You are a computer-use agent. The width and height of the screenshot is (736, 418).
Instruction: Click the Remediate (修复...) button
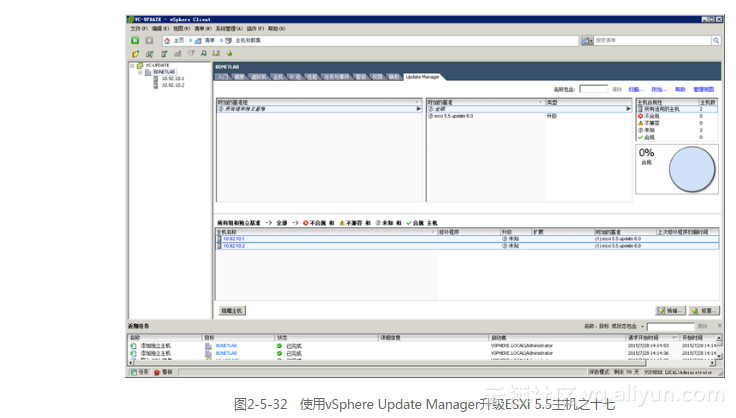704,311
